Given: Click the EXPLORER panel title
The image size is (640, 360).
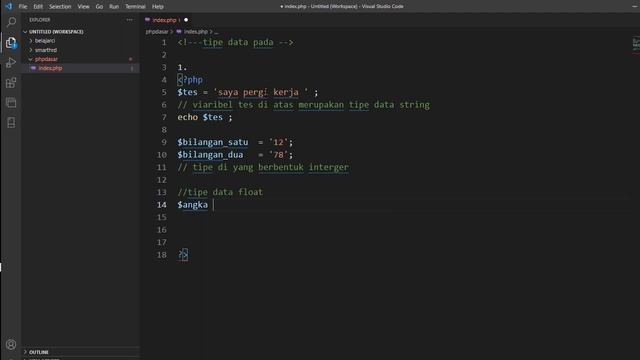Looking at the screenshot, I should point(40,20).
